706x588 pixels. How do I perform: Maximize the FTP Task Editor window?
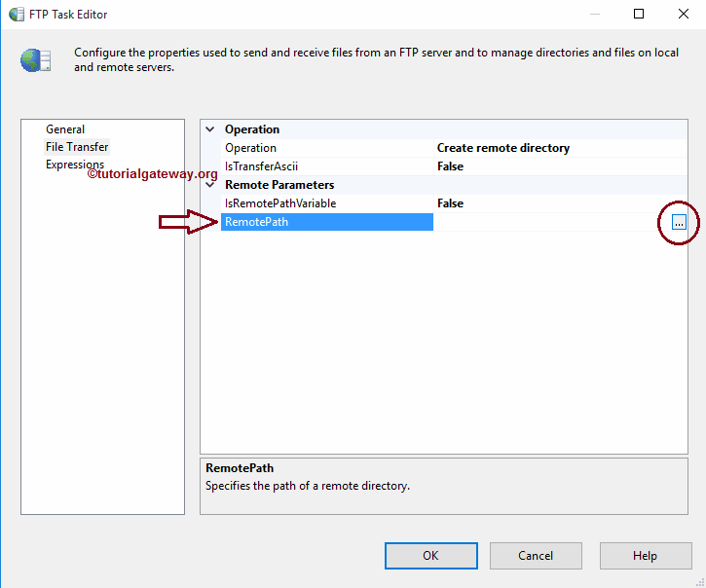639,14
